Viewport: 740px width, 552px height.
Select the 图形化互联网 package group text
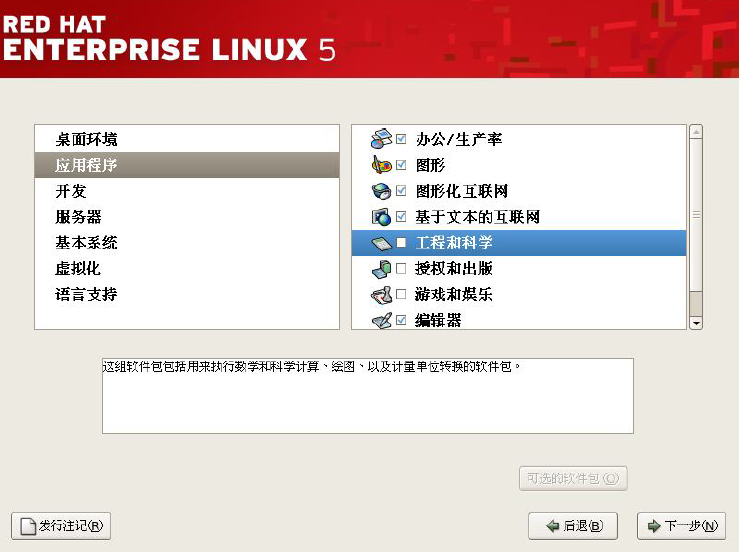[x=462, y=191]
